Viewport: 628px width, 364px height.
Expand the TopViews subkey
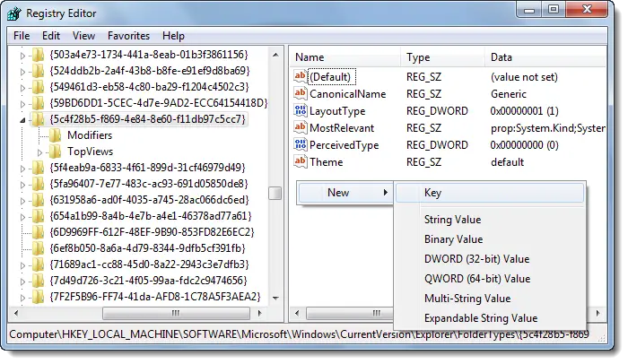point(40,152)
